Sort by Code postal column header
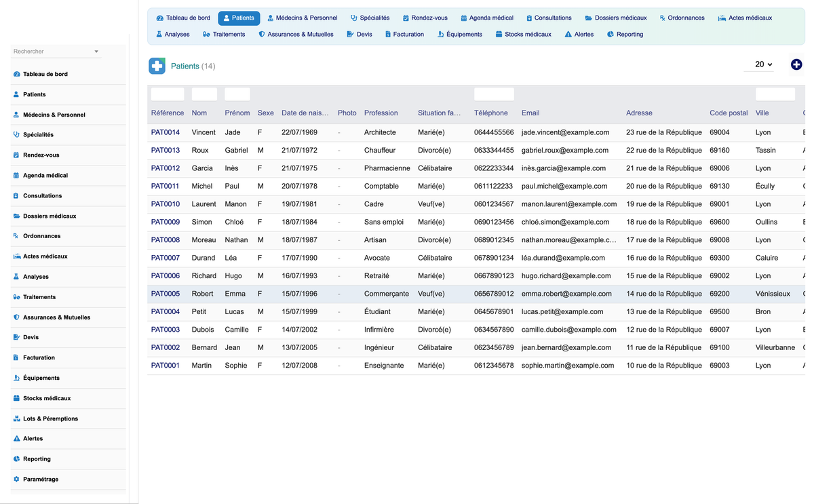814x504 pixels. coord(729,113)
